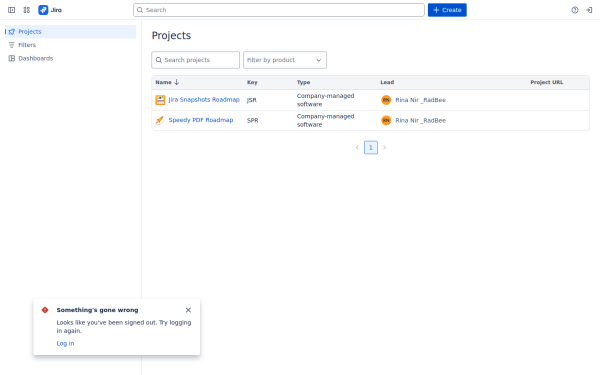Dismiss the Something's gone wrong notification
This screenshot has width=600, height=375.
(188, 310)
